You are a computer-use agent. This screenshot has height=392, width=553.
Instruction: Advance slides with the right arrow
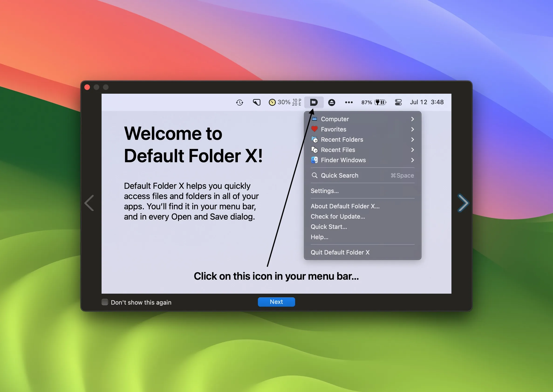click(x=463, y=203)
